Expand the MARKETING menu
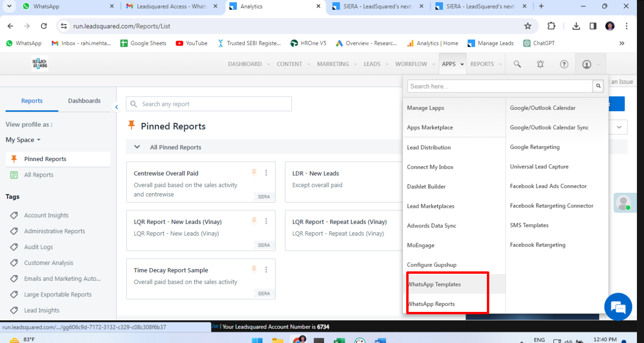This screenshot has width=644, height=343. 336,64
